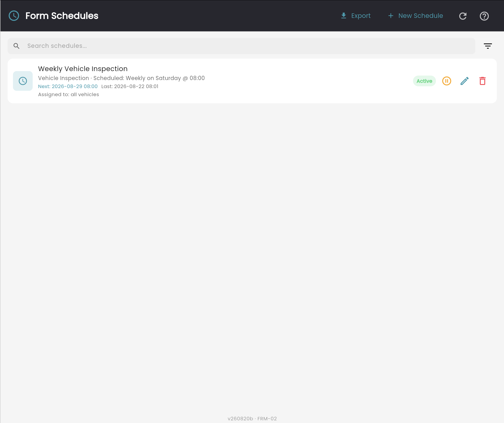The image size is (504, 423).
Task: Click the Form Schedules clock icon in header
Action: tap(14, 16)
